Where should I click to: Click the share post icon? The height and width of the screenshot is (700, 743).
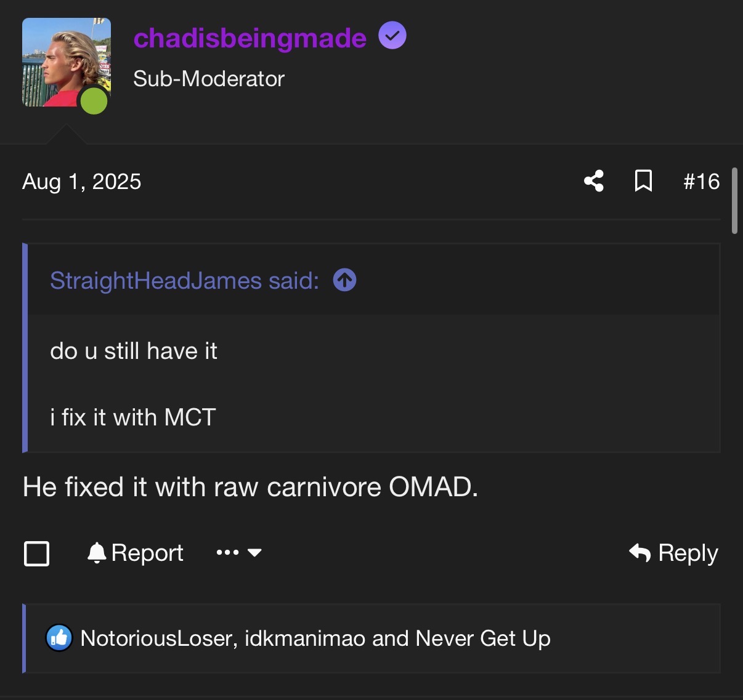[x=594, y=181]
